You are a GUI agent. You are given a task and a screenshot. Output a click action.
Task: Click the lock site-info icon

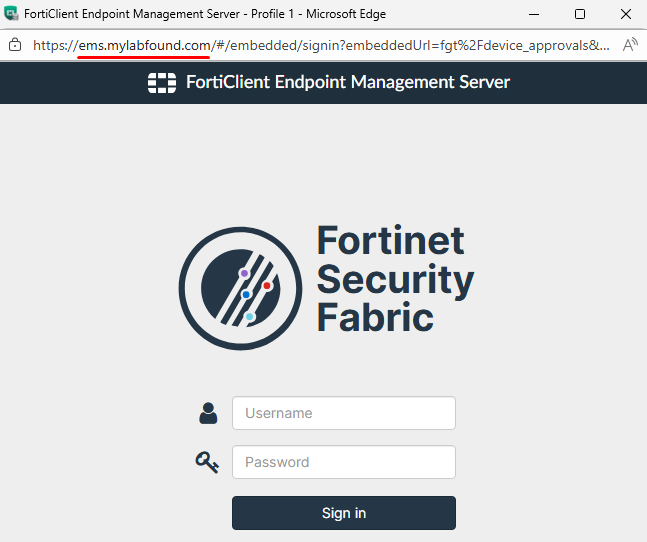click(x=15, y=45)
